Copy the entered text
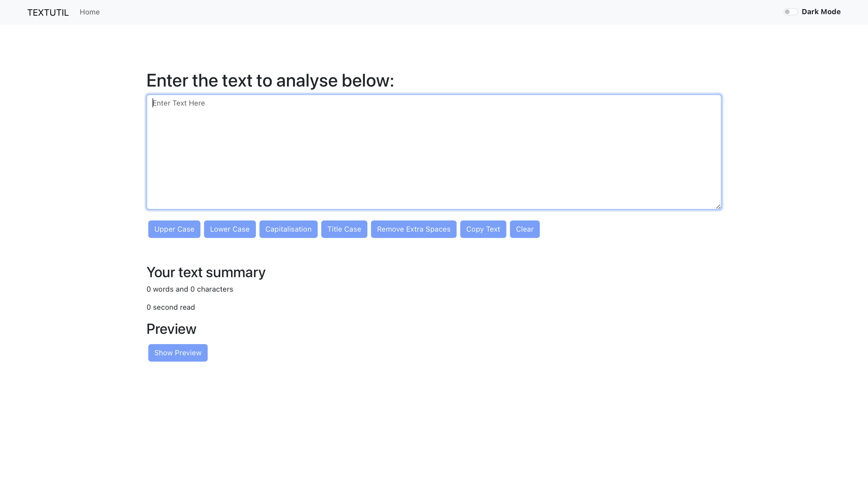Screen dimensions: 868x494 (483, 229)
